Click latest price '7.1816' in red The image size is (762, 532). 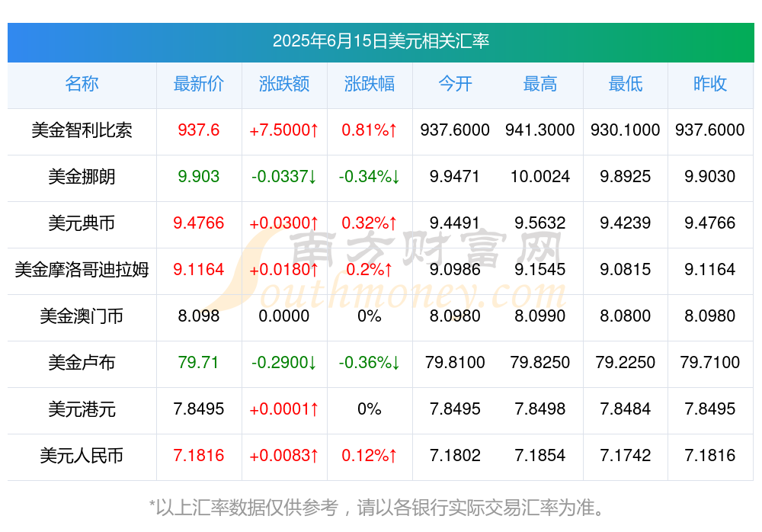[x=198, y=456]
